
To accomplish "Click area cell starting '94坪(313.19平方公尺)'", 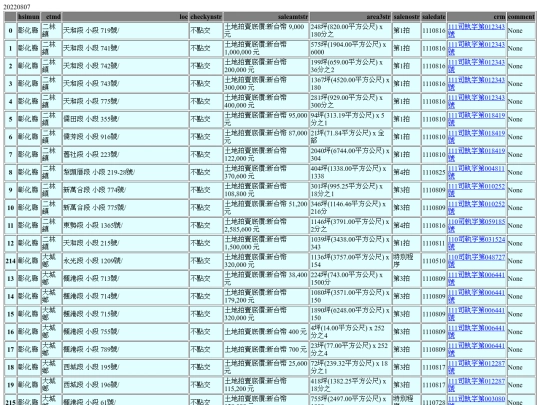I will [x=350, y=119].
